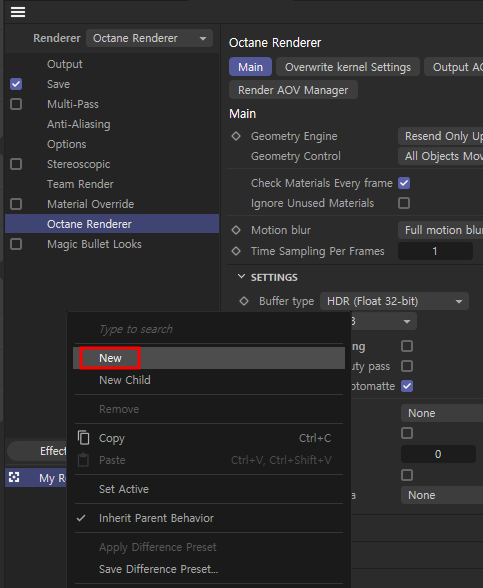Open the Render AOV Manager tab
Screen dimensions: 483x588
(x=293, y=90)
